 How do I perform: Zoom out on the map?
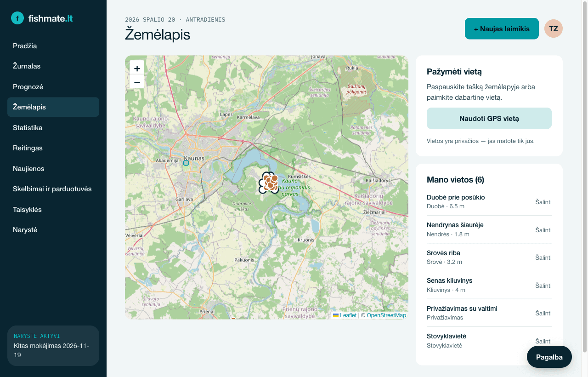tap(137, 82)
